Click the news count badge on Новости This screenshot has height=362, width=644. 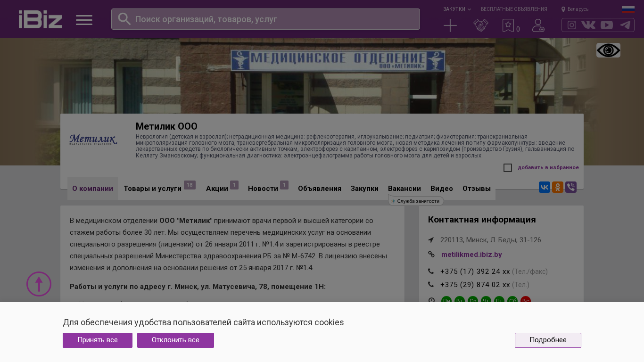pyautogui.click(x=284, y=185)
